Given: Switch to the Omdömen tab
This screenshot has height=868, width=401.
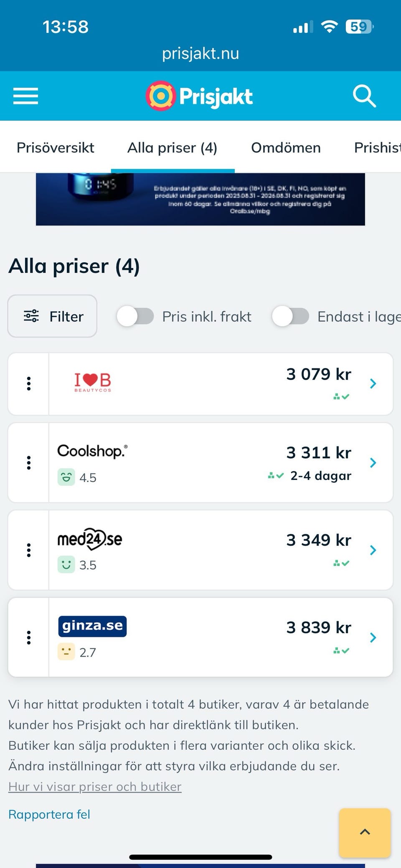Looking at the screenshot, I should (286, 147).
